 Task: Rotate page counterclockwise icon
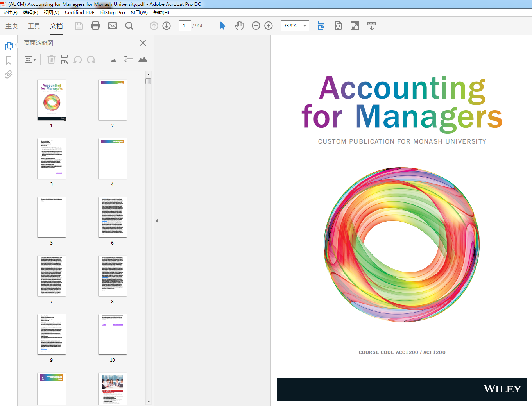click(x=78, y=59)
